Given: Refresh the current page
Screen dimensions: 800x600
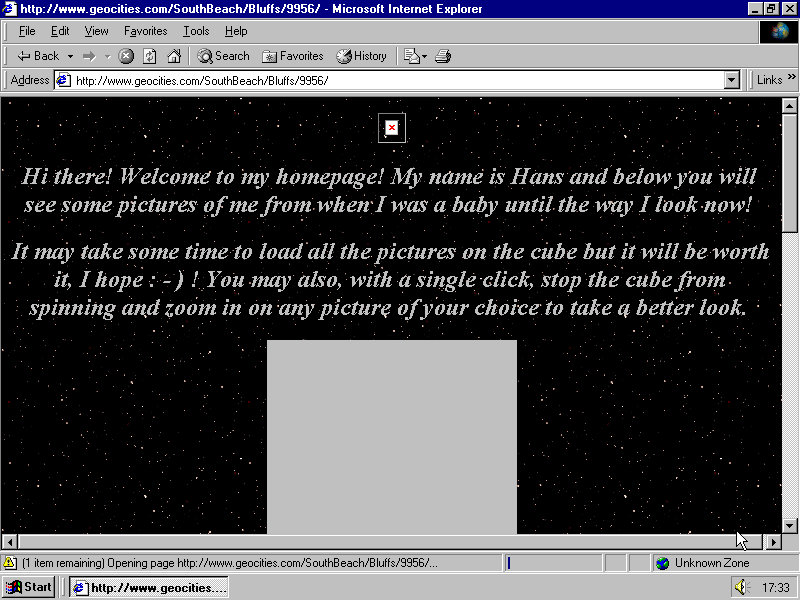Looking at the screenshot, I should coord(149,56).
